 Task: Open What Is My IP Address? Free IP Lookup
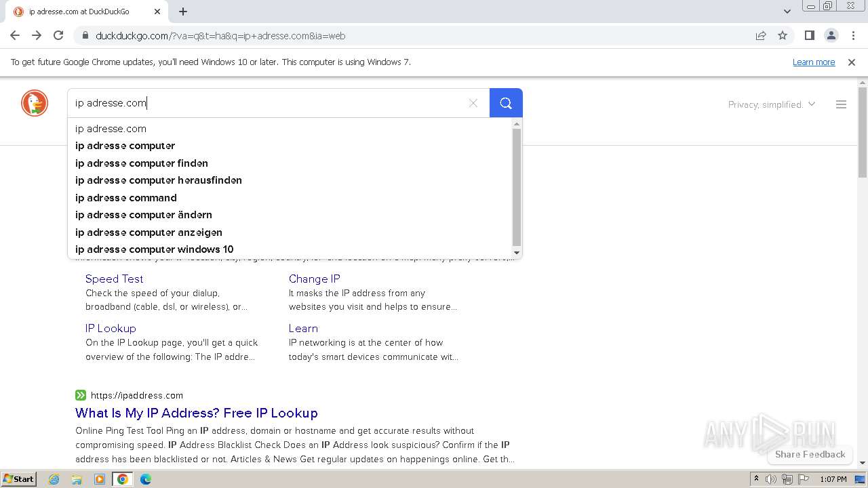pyautogui.click(x=197, y=413)
